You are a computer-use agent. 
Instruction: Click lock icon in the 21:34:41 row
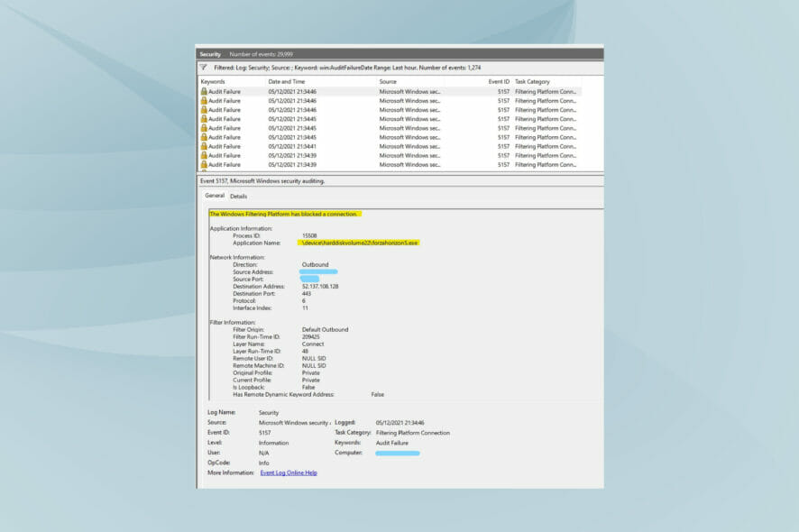(x=204, y=146)
